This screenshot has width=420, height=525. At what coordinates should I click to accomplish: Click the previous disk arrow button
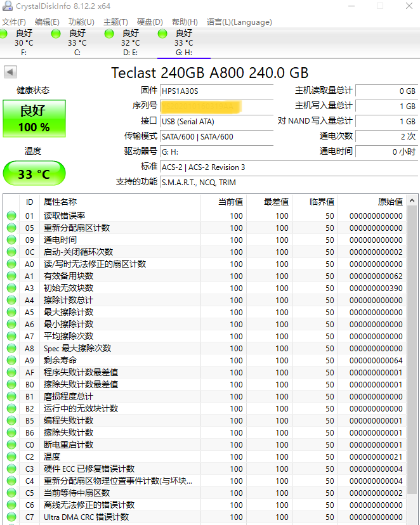pos(10,72)
